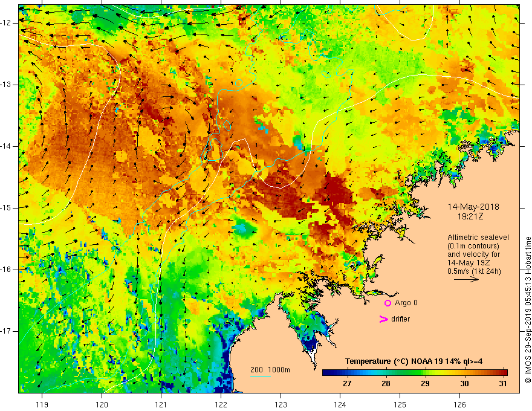The height and width of the screenshot is (411, 532).
Task: Click the Altimetric sealevel legend text
Action: click(x=478, y=238)
